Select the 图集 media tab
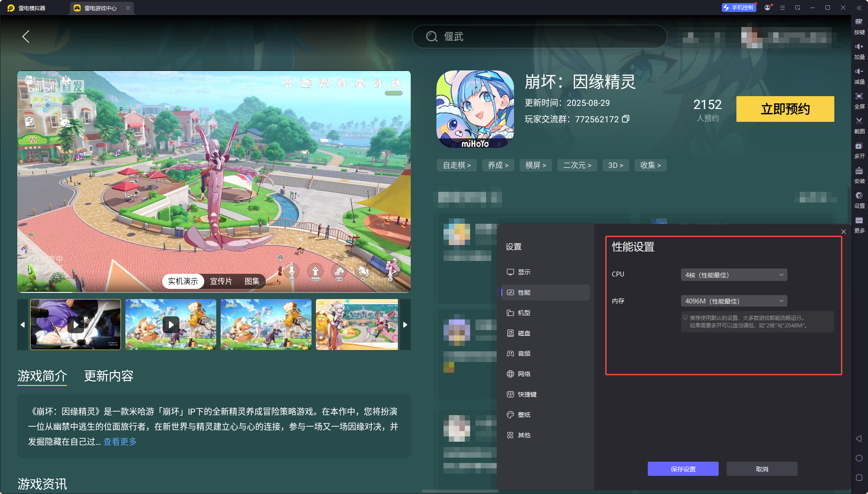The width and height of the screenshot is (868, 494). (x=252, y=281)
